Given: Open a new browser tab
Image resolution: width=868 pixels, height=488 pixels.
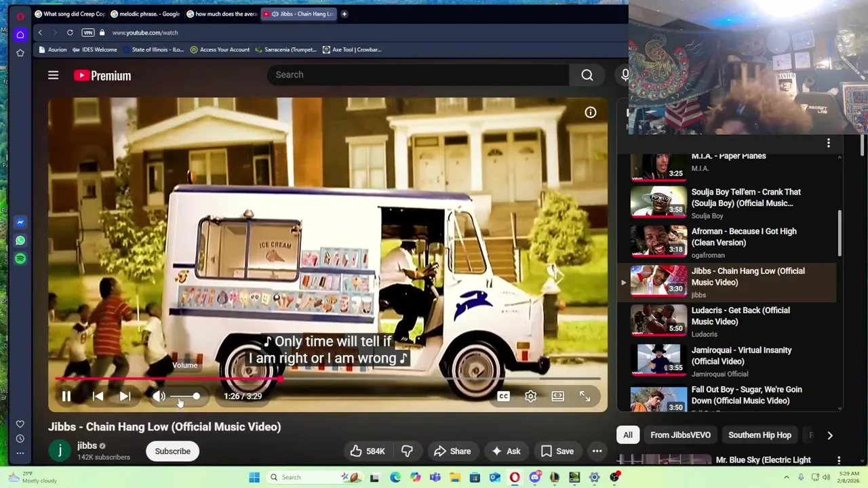Looking at the screenshot, I should point(344,14).
